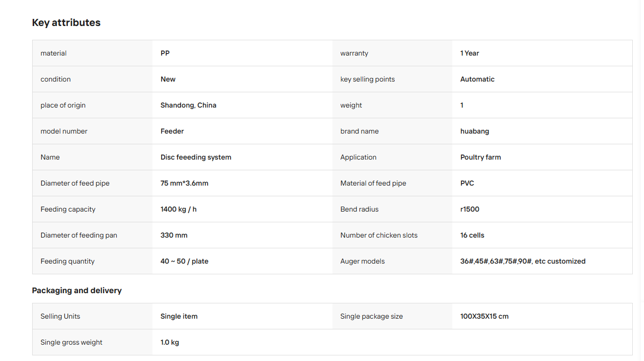Click the '100X35X15 cm' value
644x361 pixels.
pyautogui.click(x=484, y=316)
